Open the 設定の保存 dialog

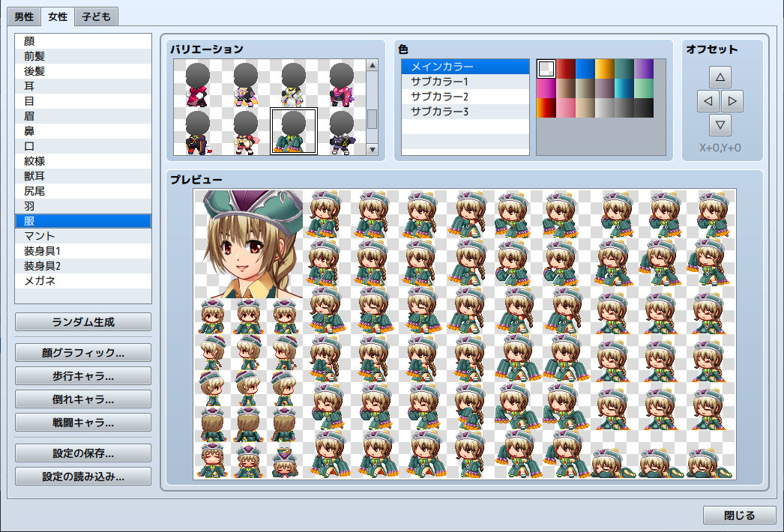[x=82, y=452]
